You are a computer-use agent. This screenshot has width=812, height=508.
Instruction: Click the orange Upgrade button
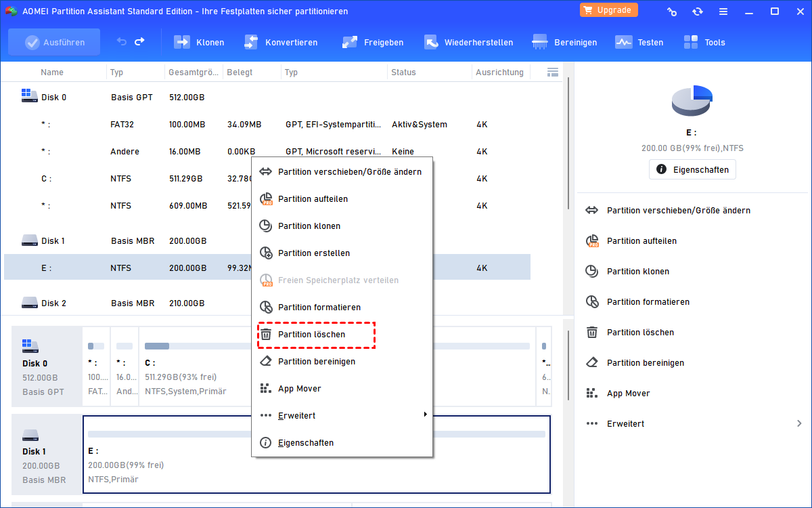(609, 10)
